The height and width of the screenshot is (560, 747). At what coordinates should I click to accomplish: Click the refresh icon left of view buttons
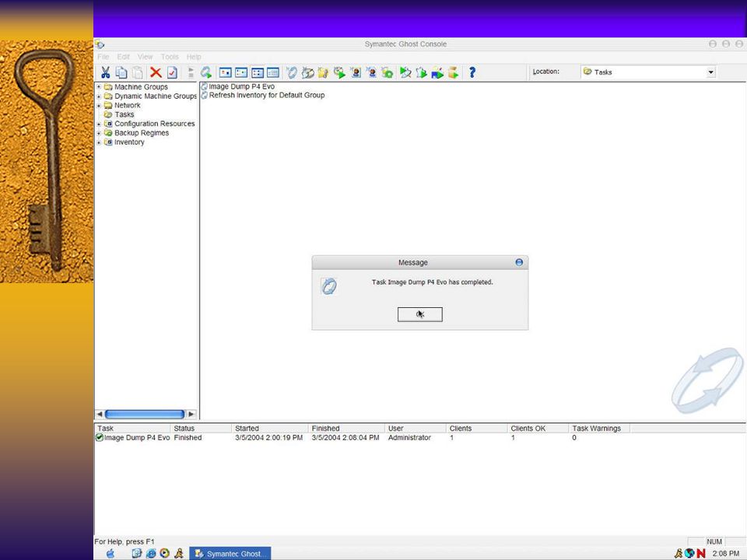pyautogui.click(x=205, y=72)
